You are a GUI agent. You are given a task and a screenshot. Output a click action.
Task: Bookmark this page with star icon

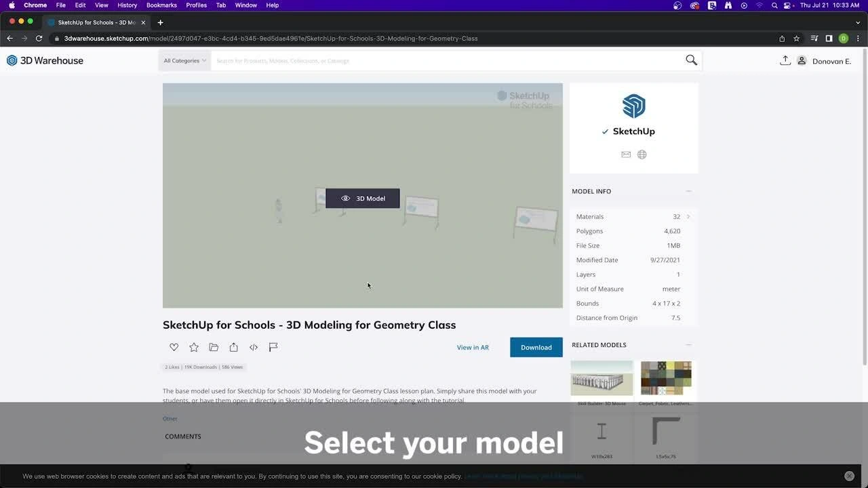797,39
